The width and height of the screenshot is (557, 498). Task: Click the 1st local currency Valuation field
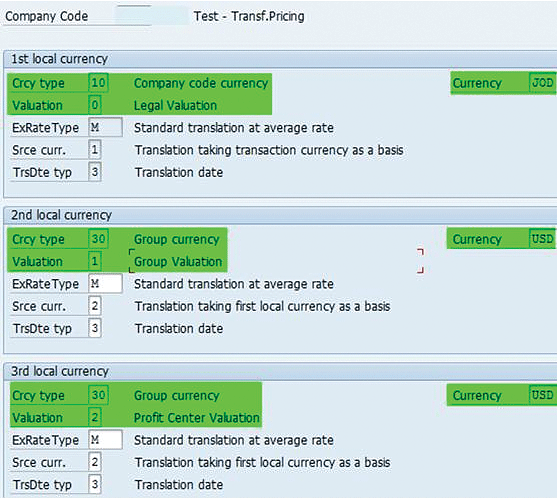click(95, 105)
